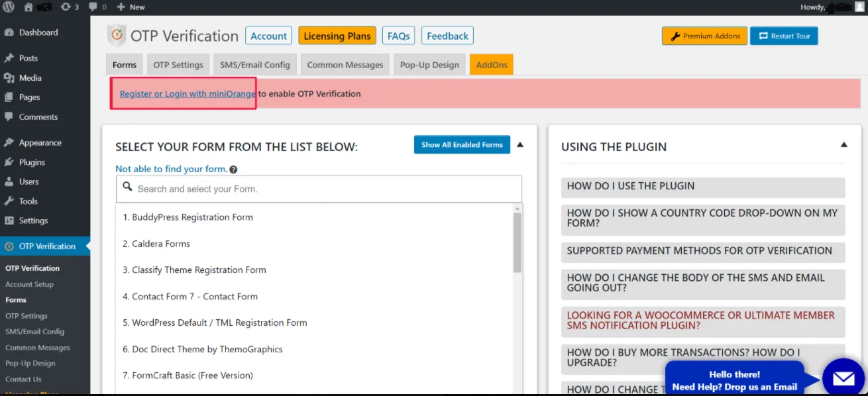Click the Pages icon in sidebar

pyautogui.click(x=9, y=97)
